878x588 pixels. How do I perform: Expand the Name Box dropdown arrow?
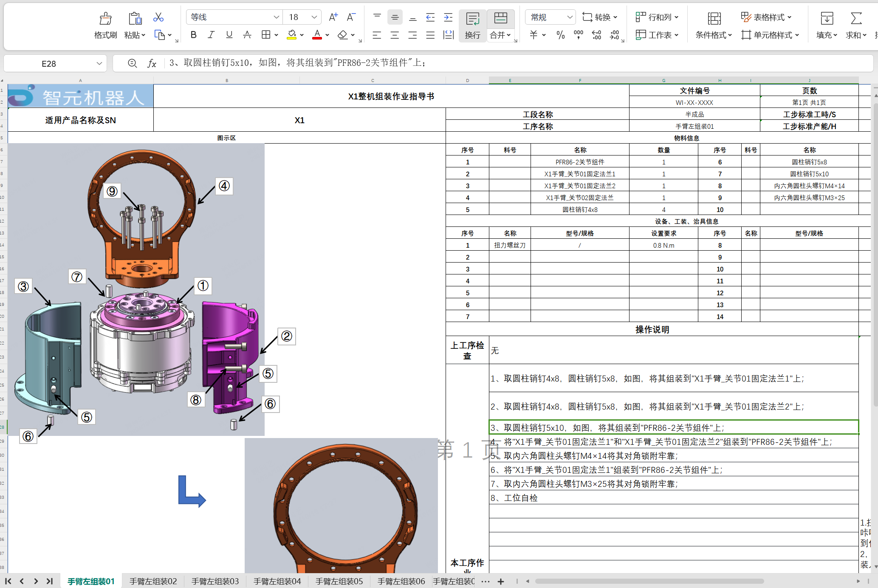click(x=99, y=64)
